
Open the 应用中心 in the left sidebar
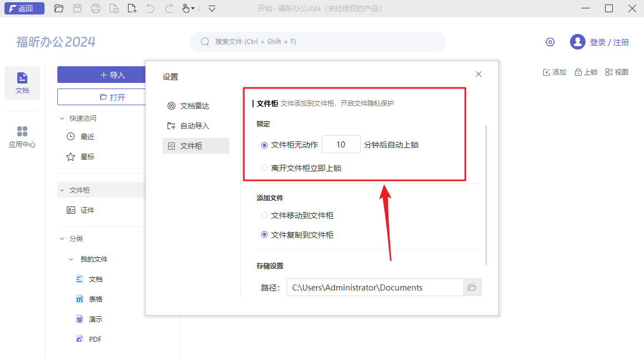pyautogui.click(x=22, y=135)
